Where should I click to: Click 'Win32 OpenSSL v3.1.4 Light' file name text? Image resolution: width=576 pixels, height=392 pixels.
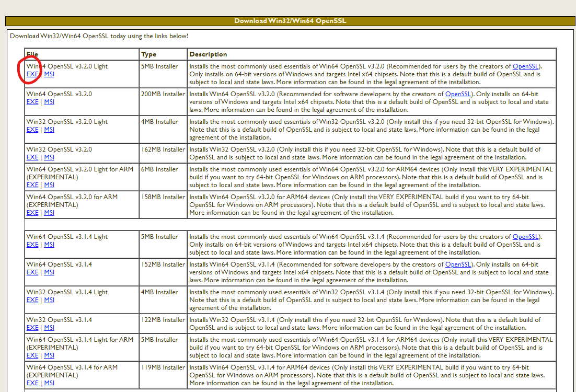click(67, 293)
